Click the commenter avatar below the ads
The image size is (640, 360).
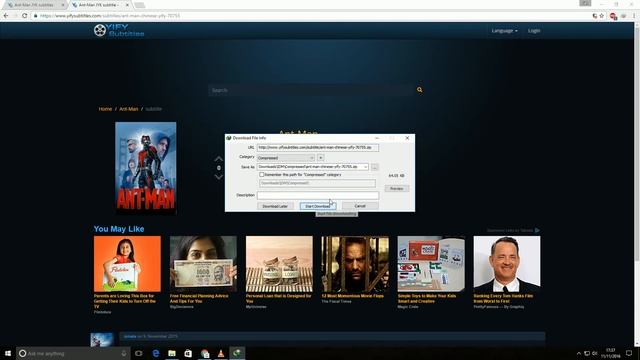pyautogui.click(x=102, y=340)
